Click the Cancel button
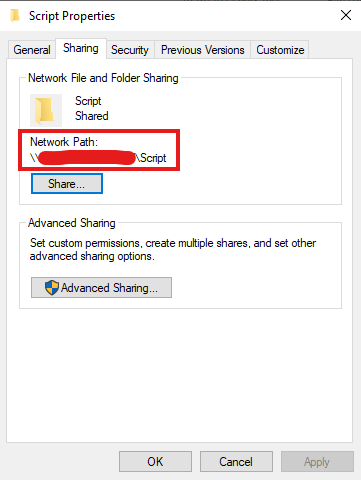Screen dimensions: 361x480 tap(236, 462)
